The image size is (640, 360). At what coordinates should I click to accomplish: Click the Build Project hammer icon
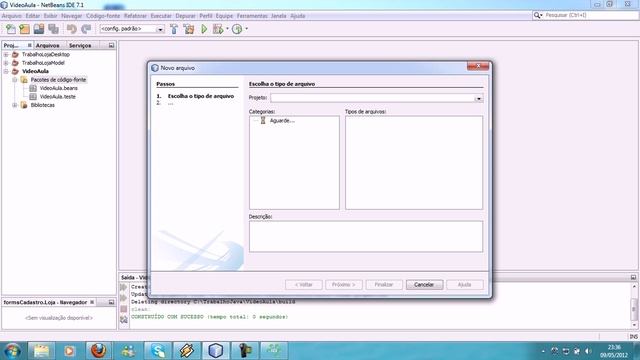[x=174, y=29]
